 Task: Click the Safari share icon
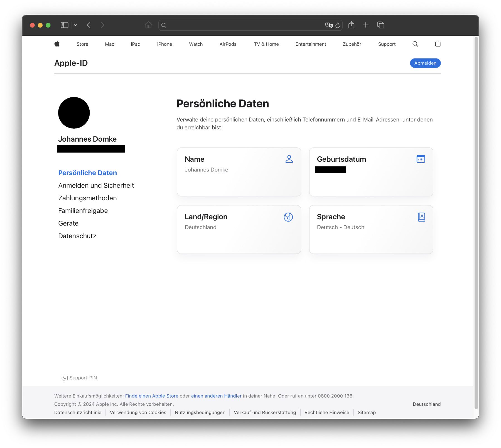(x=351, y=25)
